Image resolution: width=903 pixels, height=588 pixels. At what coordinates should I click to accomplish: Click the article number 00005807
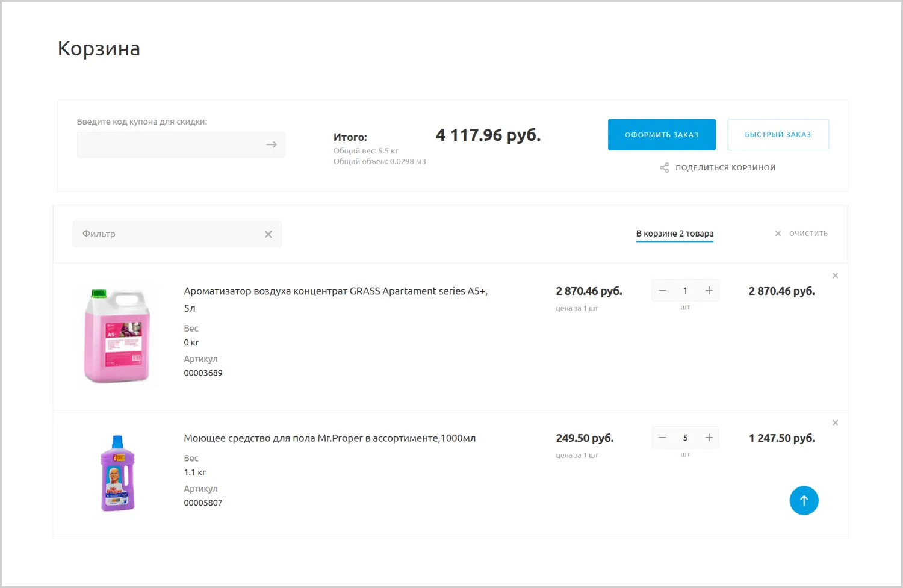point(203,503)
